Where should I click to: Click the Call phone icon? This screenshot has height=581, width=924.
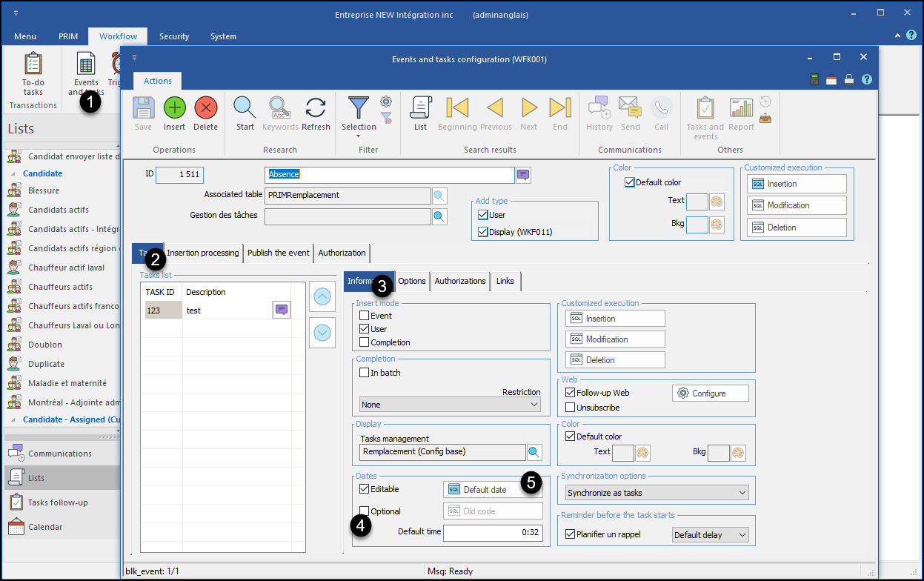click(661, 108)
